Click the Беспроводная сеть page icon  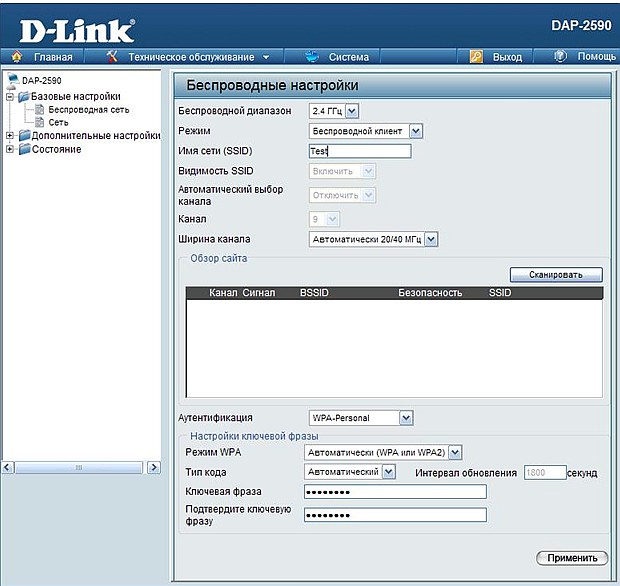(x=39, y=109)
